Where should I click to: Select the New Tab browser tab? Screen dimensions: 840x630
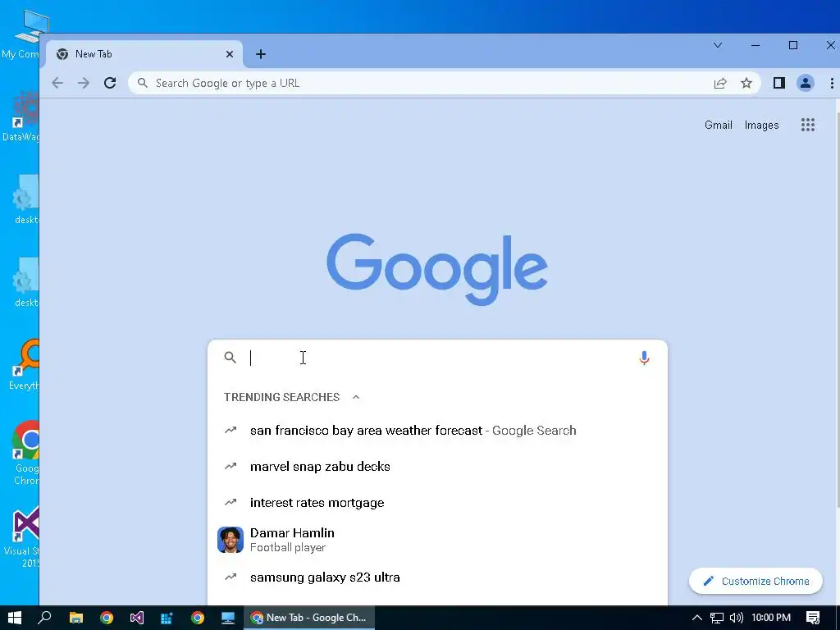pos(144,54)
